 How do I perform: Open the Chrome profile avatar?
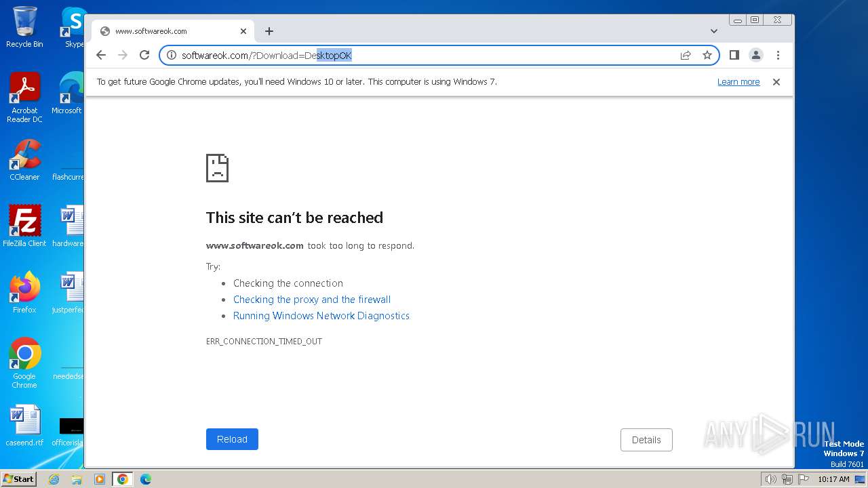[x=756, y=55]
